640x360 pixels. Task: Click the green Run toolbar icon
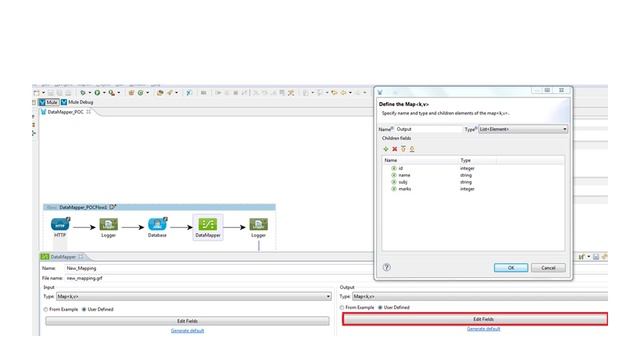[x=97, y=93]
